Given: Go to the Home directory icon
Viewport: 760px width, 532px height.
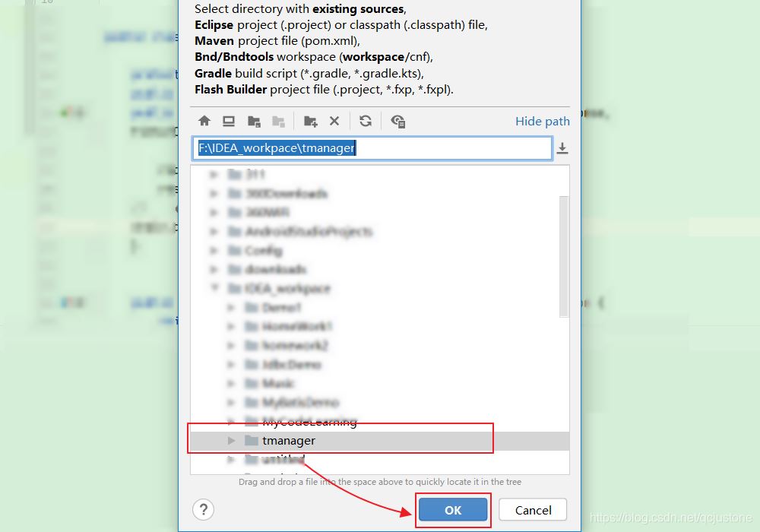Looking at the screenshot, I should [x=204, y=121].
